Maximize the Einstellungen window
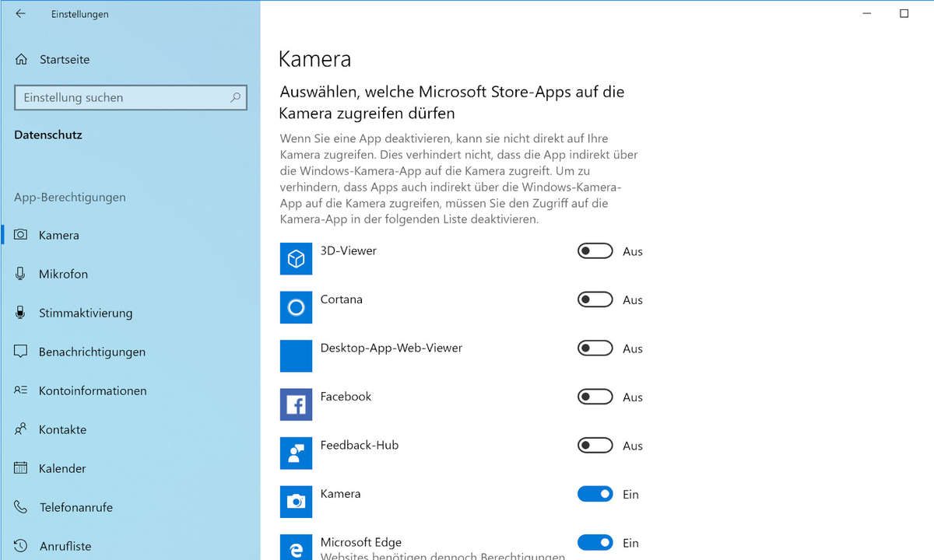934x560 pixels. [904, 13]
